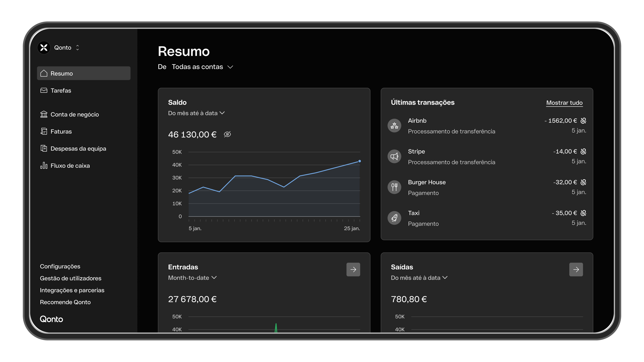Click the Saídas arrow button
Image resolution: width=644 pixels, height=362 pixels.
pyautogui.click(x=576, y=269)
